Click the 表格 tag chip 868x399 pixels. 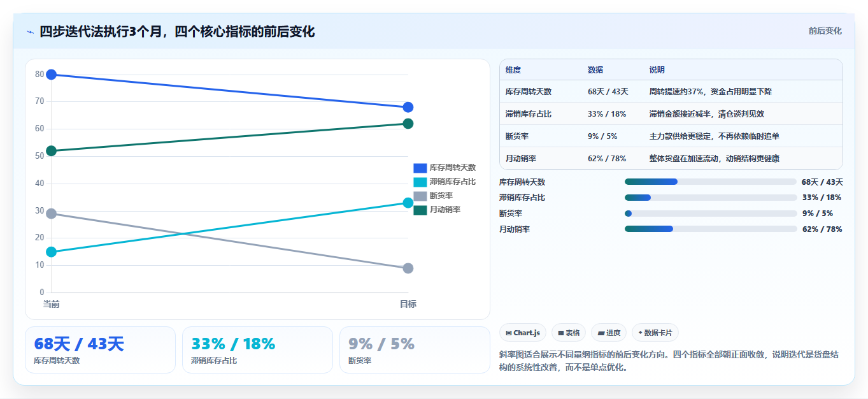coord(569,333)
